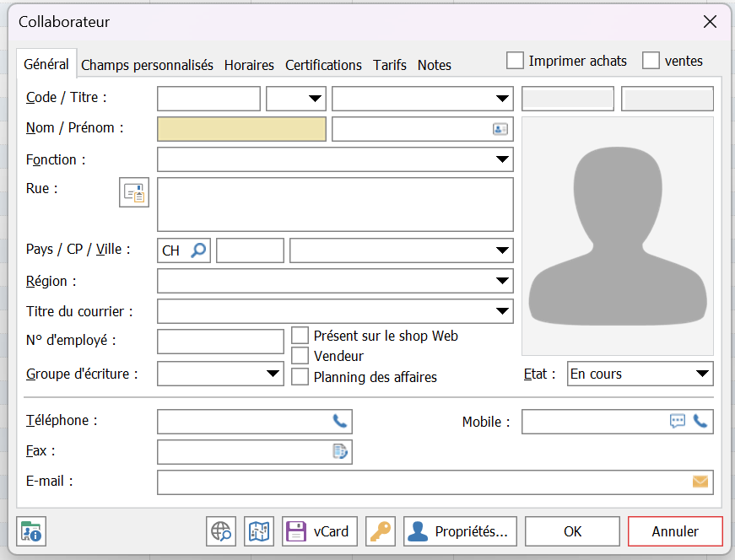Enable the Imprimer achats checkbox
This screenshot has height=560, width=735.
coord(515,61)
